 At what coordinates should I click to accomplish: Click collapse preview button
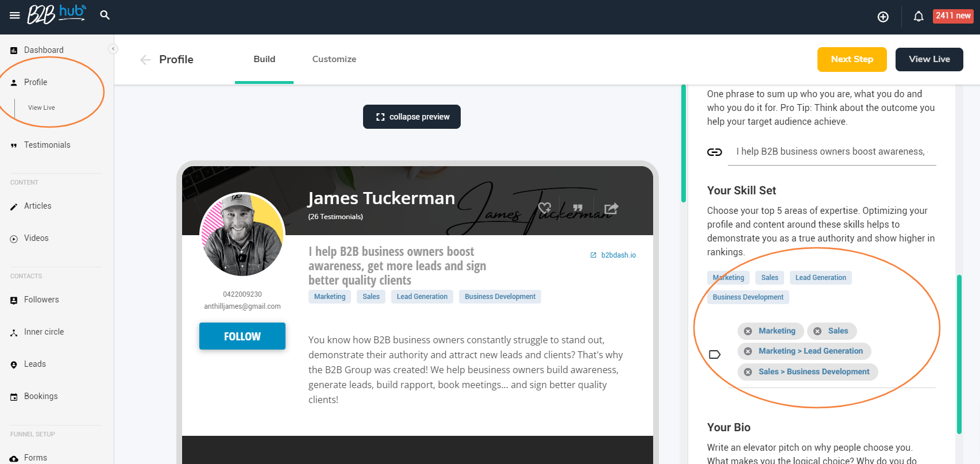pos(412,117)
